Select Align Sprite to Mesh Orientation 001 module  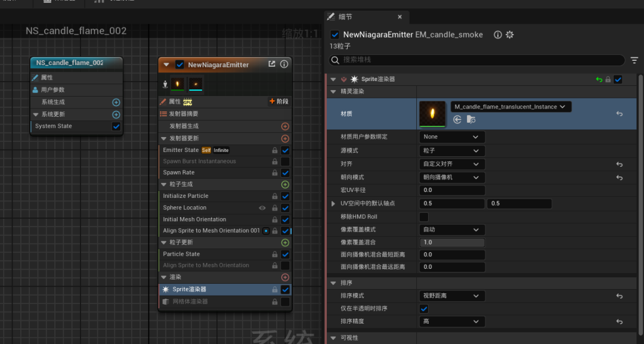(225, 231)
